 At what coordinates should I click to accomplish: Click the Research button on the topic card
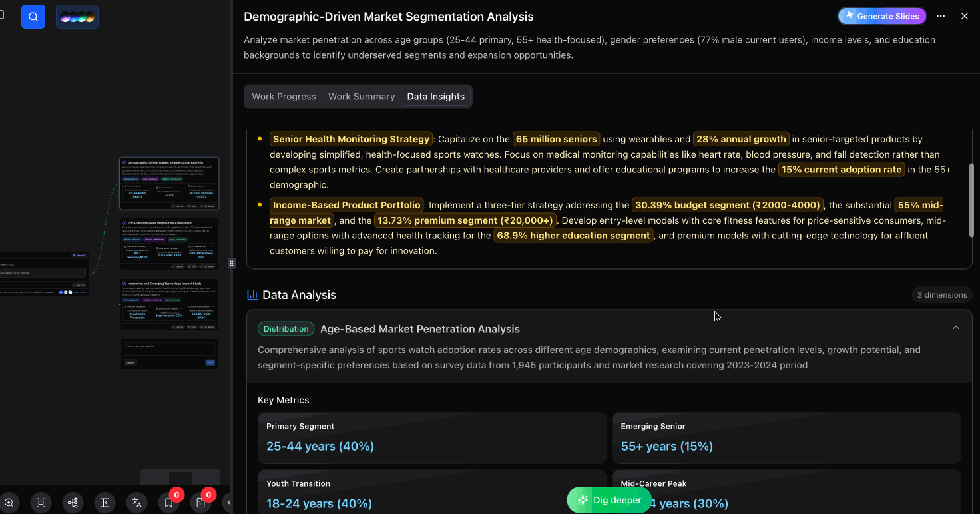(x=79, y=255)
